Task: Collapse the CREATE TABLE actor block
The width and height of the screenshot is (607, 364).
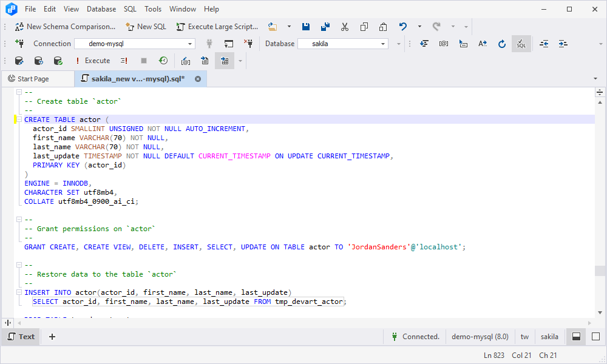Action: pyautogui.click(x=19, y=119)
